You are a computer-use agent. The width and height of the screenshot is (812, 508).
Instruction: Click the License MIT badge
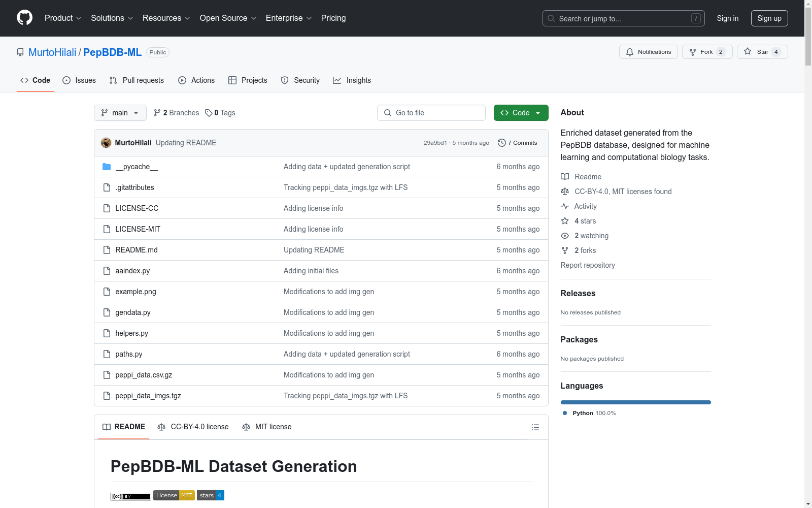coord(174,495)
